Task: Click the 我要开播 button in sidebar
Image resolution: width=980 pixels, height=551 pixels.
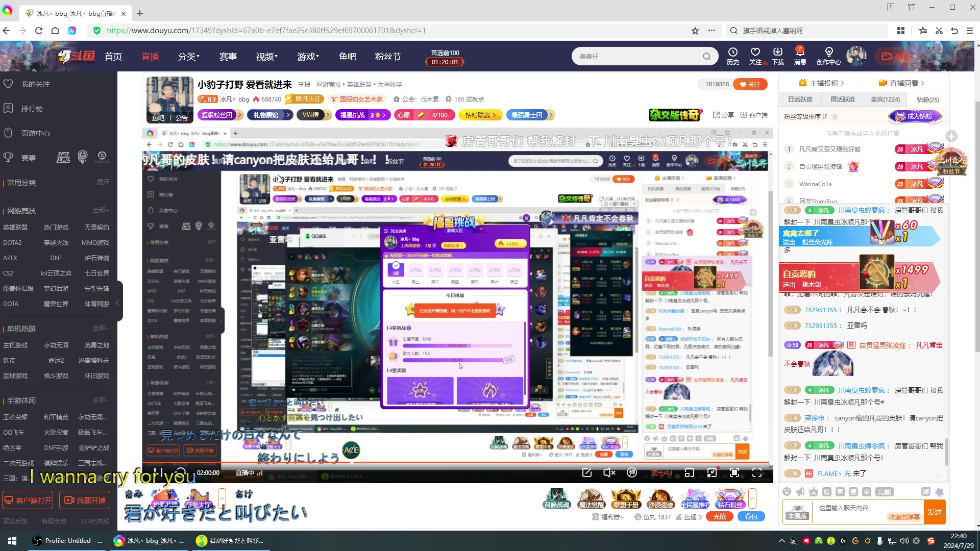Action: [85, 500]
